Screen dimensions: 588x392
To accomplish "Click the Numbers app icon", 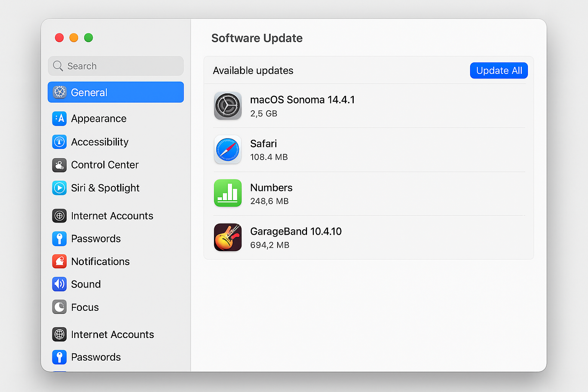I will click(228, 193).
